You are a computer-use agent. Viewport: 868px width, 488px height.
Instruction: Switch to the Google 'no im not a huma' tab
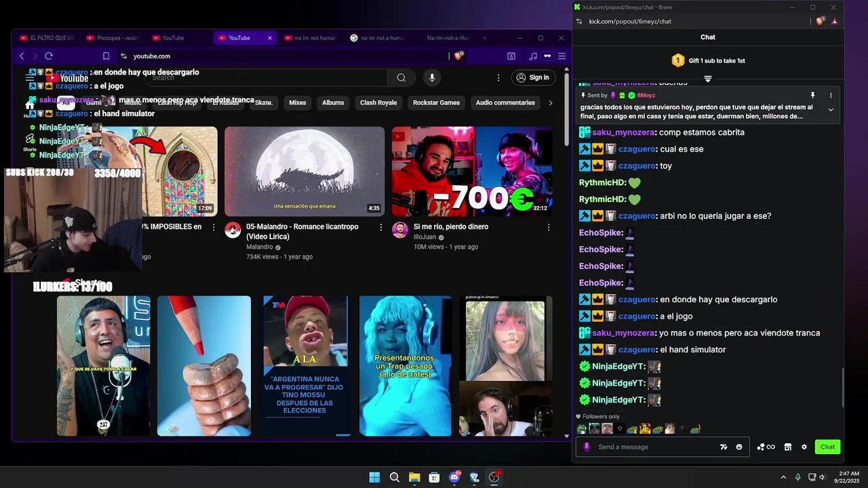coord(377,38)
